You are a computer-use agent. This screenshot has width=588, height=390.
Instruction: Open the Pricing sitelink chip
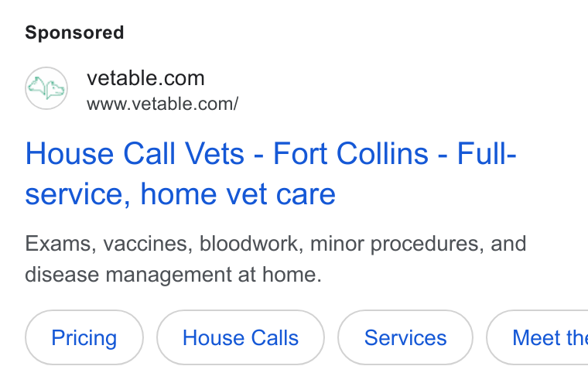[84, 337]
